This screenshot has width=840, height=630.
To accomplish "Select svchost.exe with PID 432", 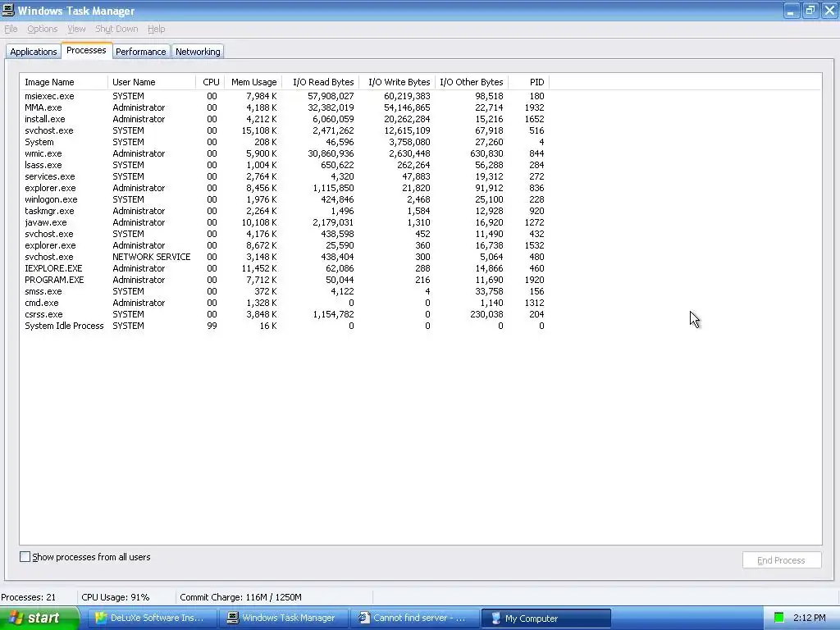I will (x=285, y=234).
